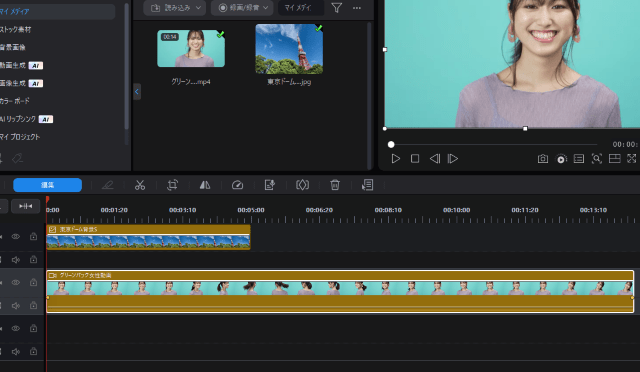Open the three-dots more menu in the media panel
Screen dimensions: 640x372
click(x=357, y=8)
